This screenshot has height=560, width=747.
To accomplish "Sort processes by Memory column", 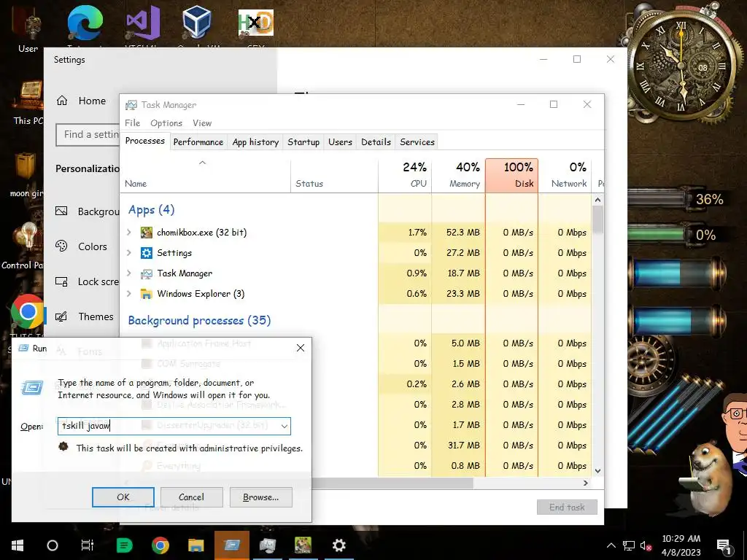I will click(458, 175).
